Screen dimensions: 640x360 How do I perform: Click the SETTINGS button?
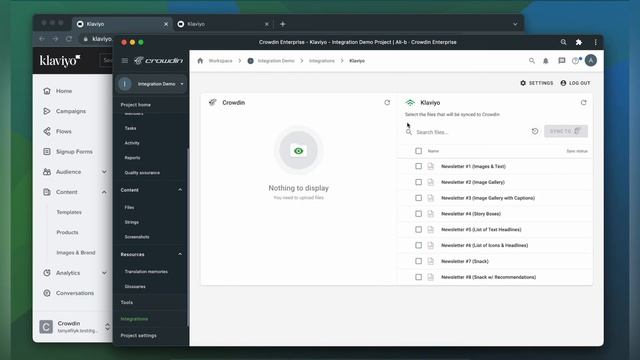pyautogui.click(x=537, y=83)
